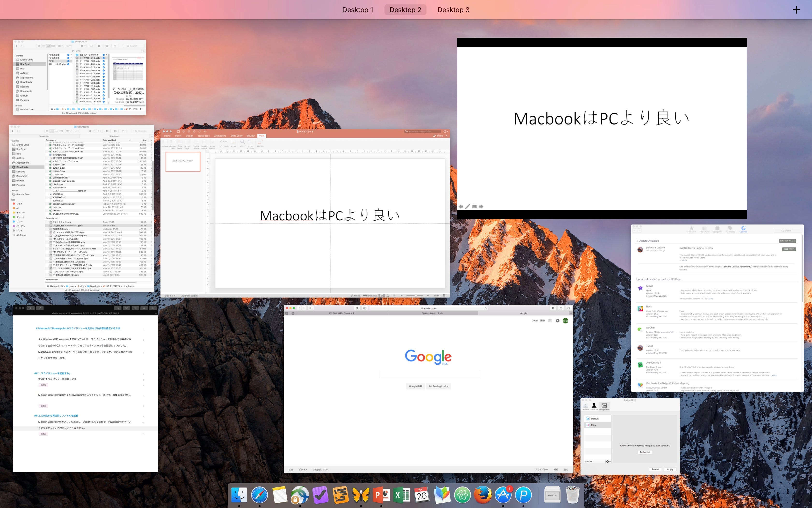
Task: Toggle the Ruler checkbox in PowerPoint
Action: tap(223, 142)
